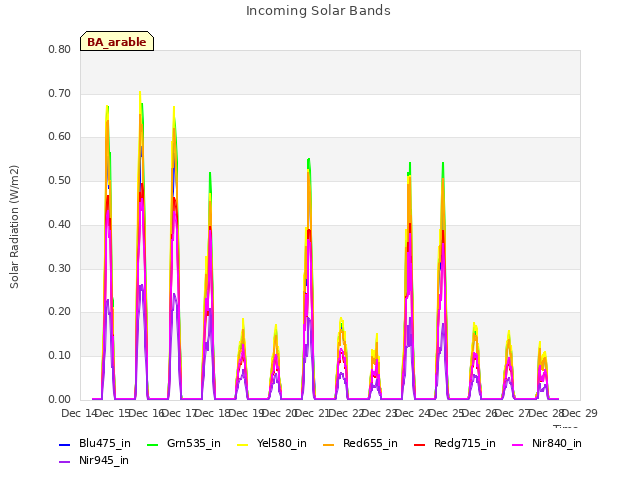Image resolution: width=640 pixels, height=480 pixels.
Task: Click the 0.60 y-axis tick label
Action: [x=60, y=137]
